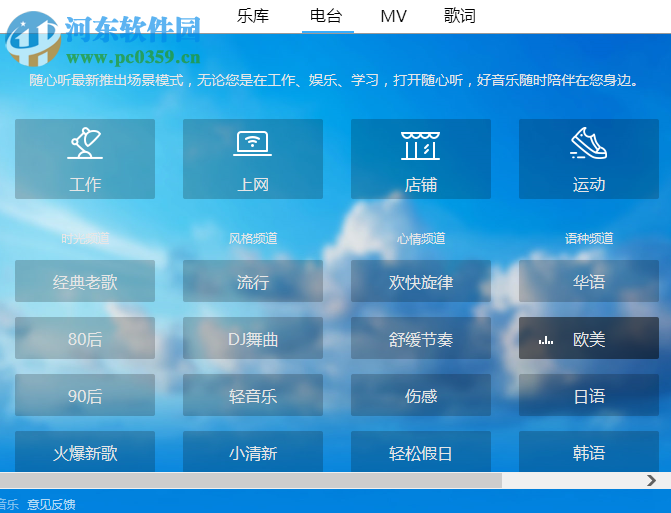Switch to the 乐库 tab
The width and height of the screenshot is (671, 513).
coord(253,16)
